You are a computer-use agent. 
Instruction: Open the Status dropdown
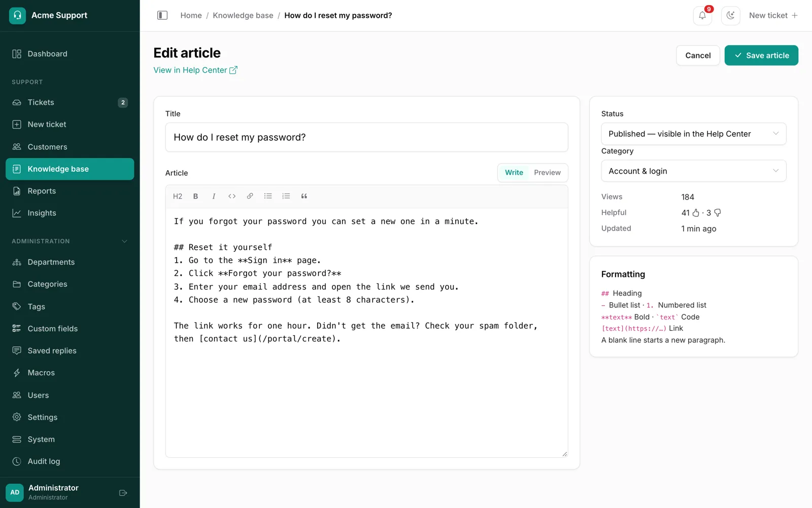point(694,134)
